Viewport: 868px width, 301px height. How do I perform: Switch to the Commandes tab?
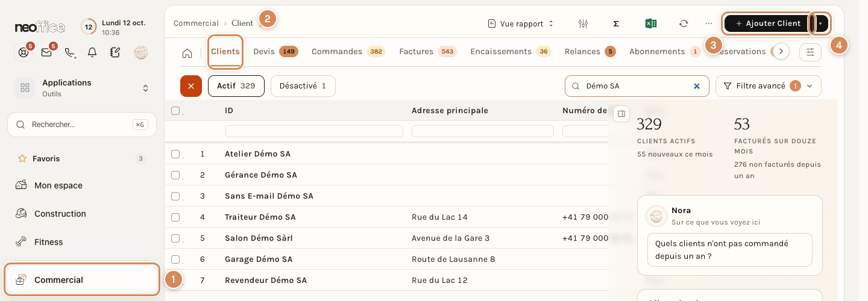point(348,52)
